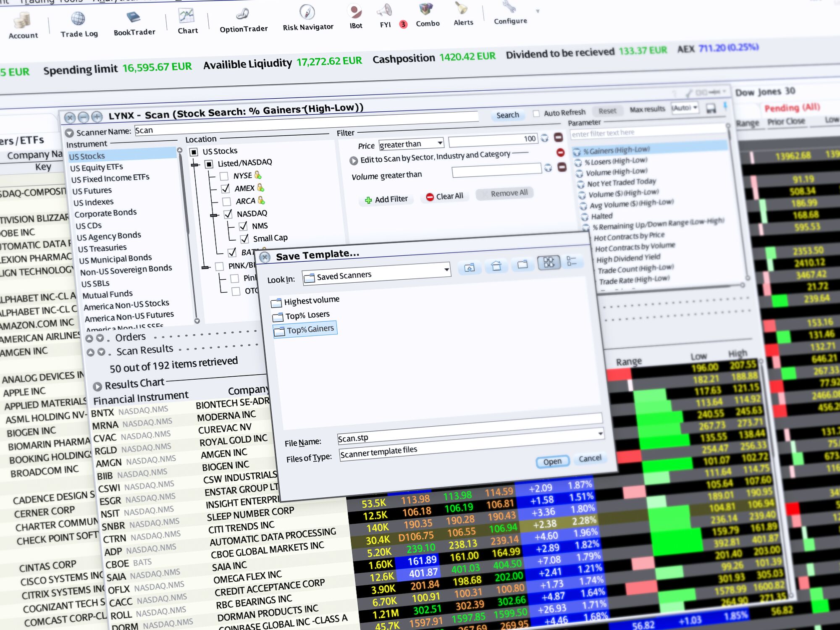Open OptionTrader from the toolbar
The height and width of the screenshot is (630, 840).
tap(243, 20)
